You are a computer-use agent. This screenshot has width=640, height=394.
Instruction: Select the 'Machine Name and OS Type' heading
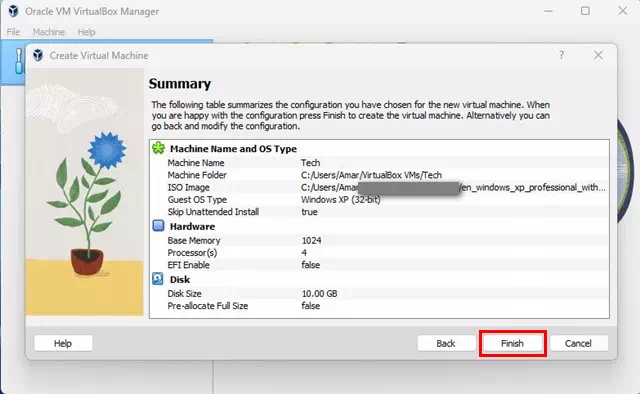(233, 149)
